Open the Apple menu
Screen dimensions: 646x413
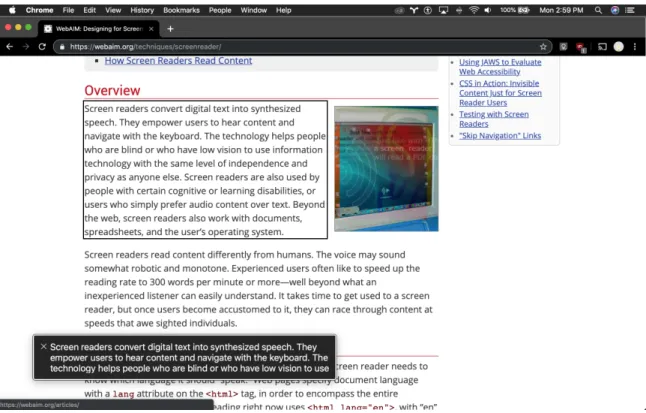click(x=12, y=10)
